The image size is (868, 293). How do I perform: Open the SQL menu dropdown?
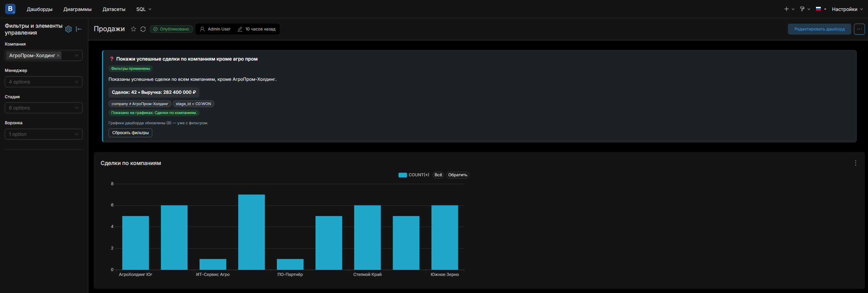144,9
